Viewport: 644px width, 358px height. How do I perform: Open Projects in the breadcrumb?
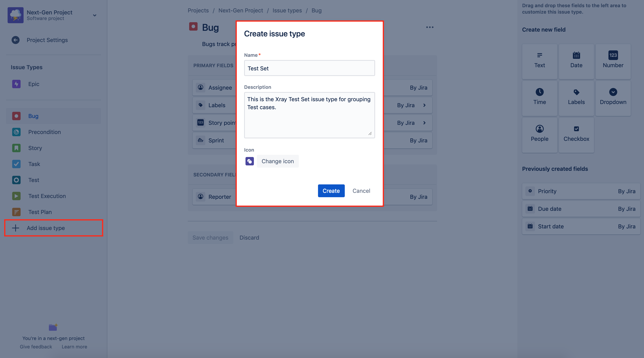coord(198,11)
